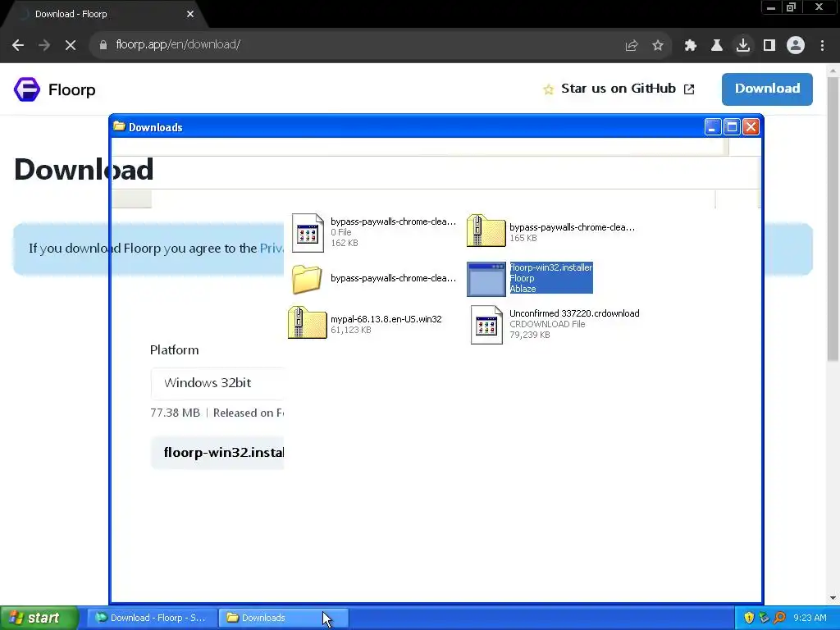Switch to Download - Floorp taskbar button
The image size is (840, 630).
tap(152, 618)
